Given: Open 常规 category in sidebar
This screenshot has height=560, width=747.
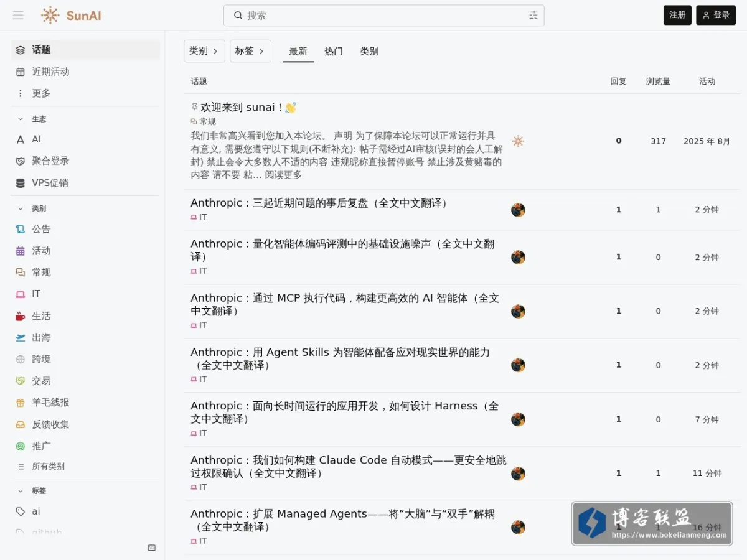Looking at the screenshot, I should [85, 273].
